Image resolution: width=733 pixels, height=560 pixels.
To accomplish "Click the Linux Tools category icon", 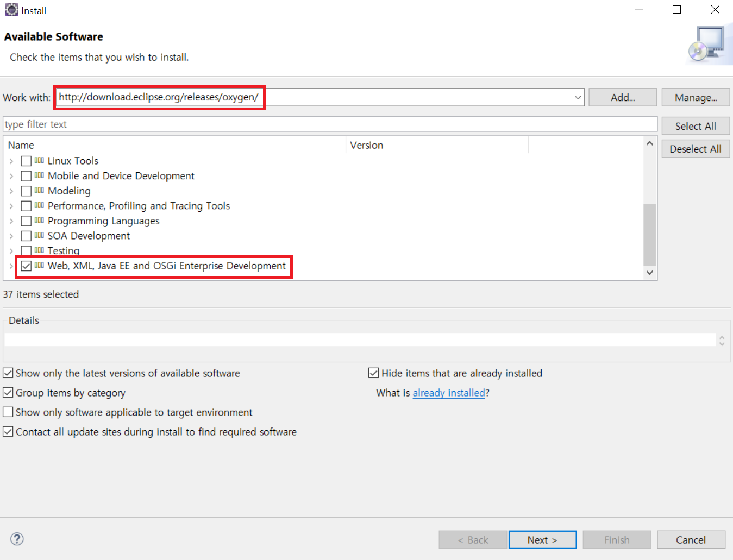I will click(39, 161).
